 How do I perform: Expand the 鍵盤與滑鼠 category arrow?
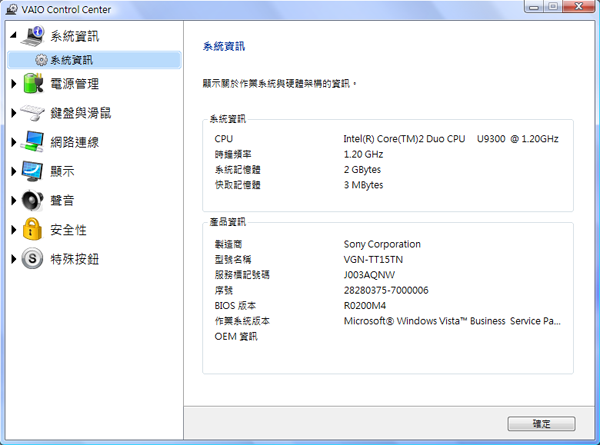pos(14,113)
